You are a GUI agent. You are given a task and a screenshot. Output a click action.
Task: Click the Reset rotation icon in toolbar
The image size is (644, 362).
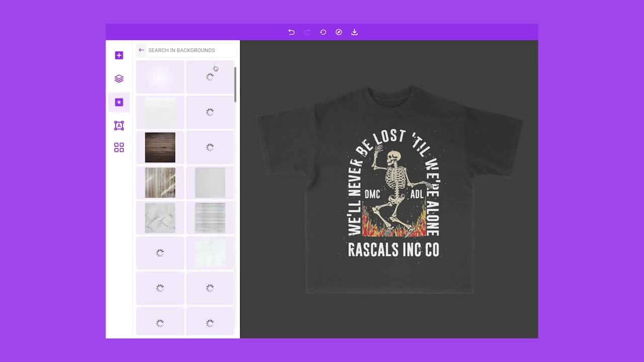pos(323,32)
